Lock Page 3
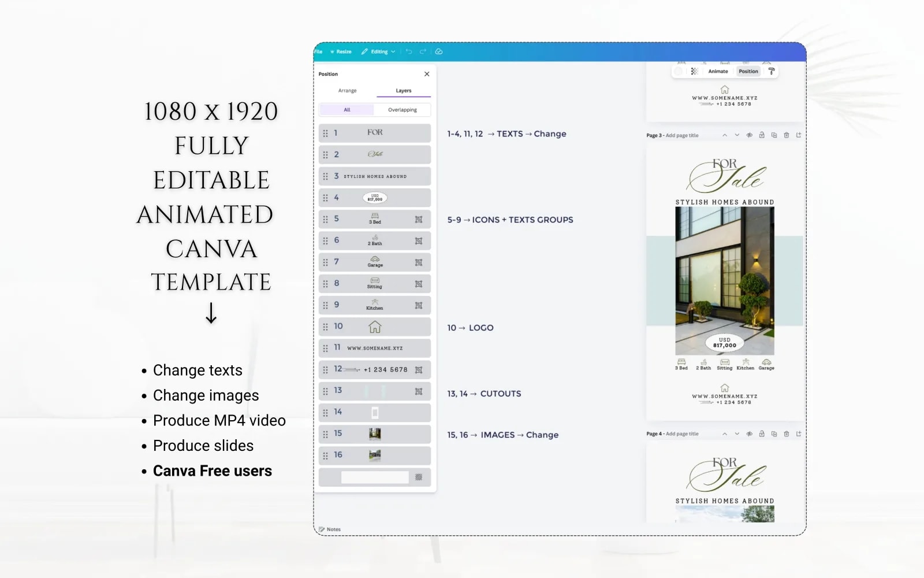 [762, 135]
